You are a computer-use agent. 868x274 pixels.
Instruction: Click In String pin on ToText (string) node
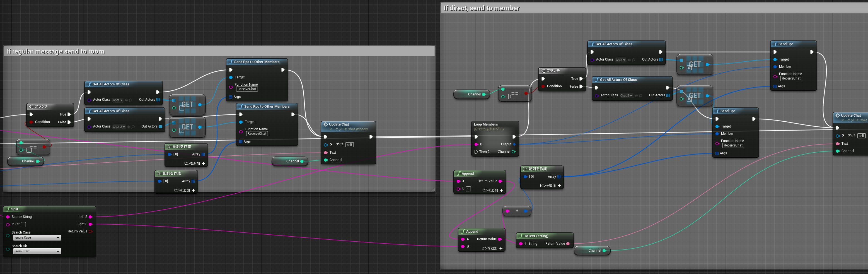coord(521,244)
